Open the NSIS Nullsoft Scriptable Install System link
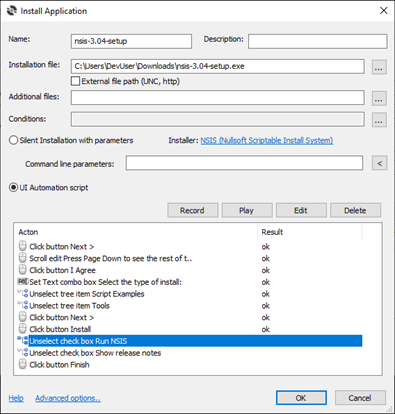 tap(267, 140)
